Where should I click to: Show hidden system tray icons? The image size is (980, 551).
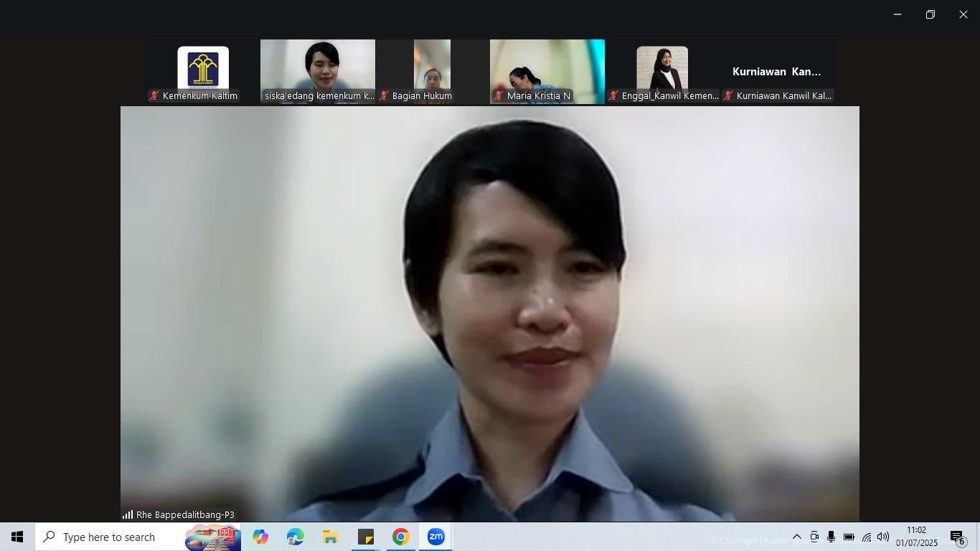[x=796, y=537]
